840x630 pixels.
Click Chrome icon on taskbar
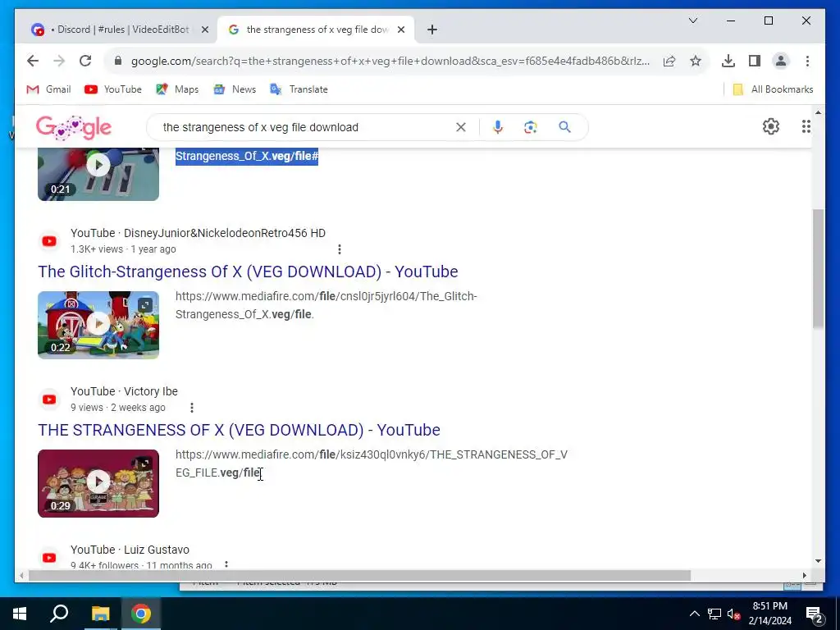tap(141, 614)
